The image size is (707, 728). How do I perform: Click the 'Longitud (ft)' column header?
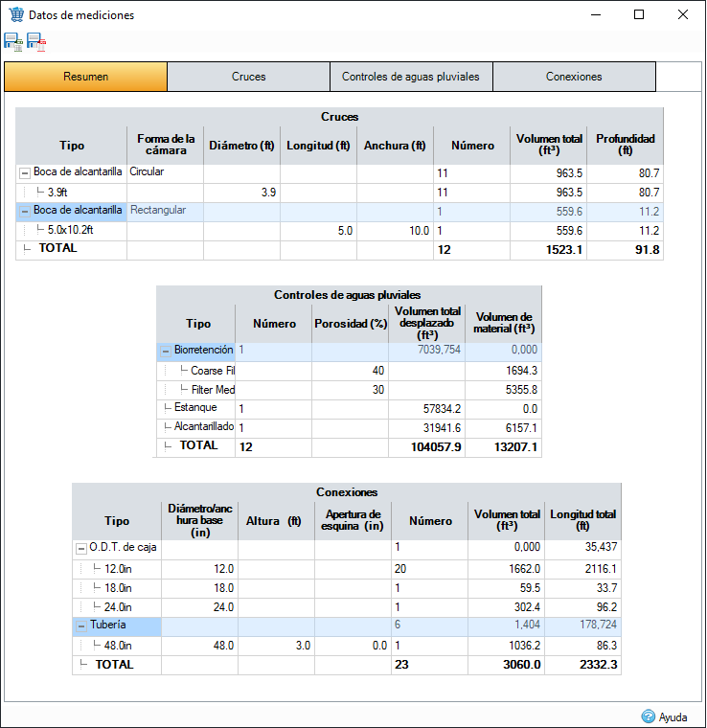(318, 145)
